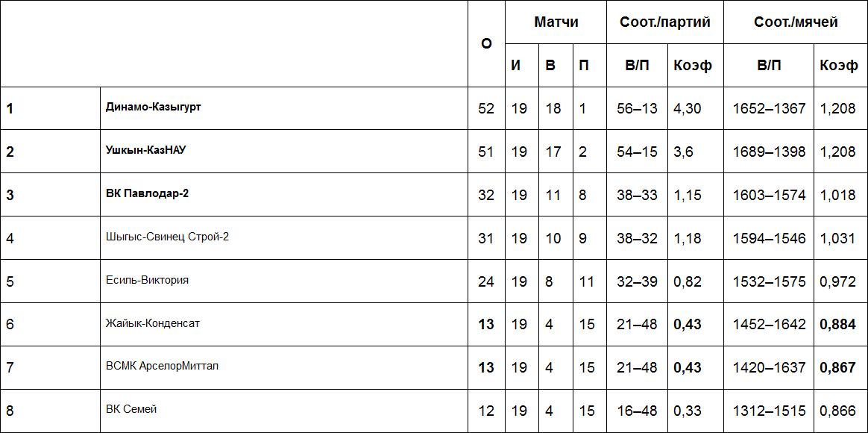Open the ВК Семей team entry
This screenshot has width=868, height=433.
pyautogui.click(x=131, y=409)
